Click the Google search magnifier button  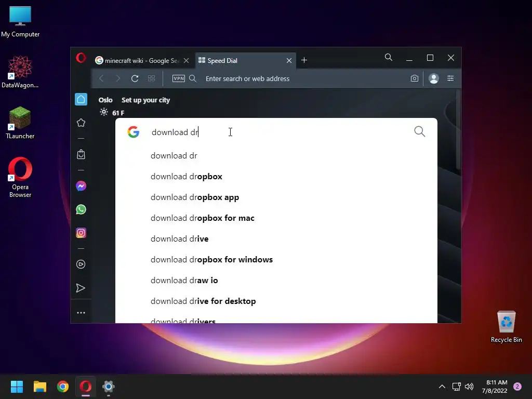point(420,131)
